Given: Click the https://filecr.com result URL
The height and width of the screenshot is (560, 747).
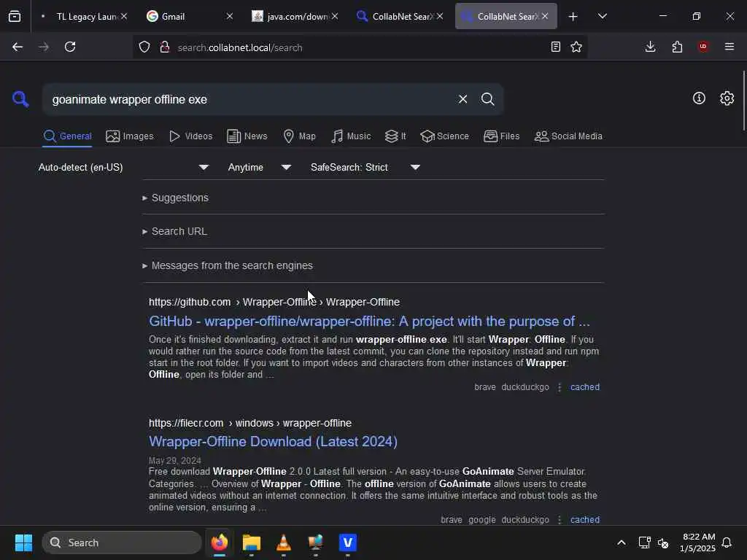Looking at the screenshot, I should 250,423.
